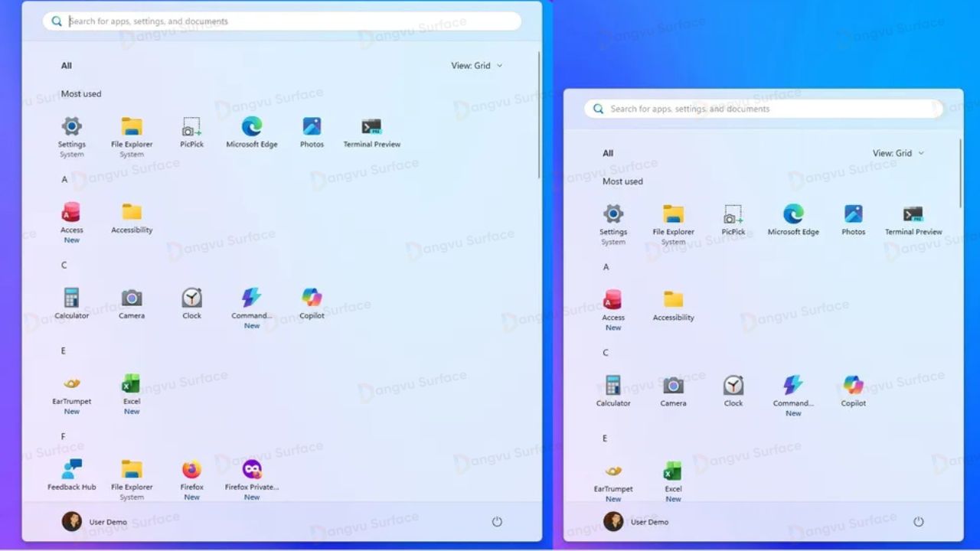Click the C letter header in left menu

point(64,265)
